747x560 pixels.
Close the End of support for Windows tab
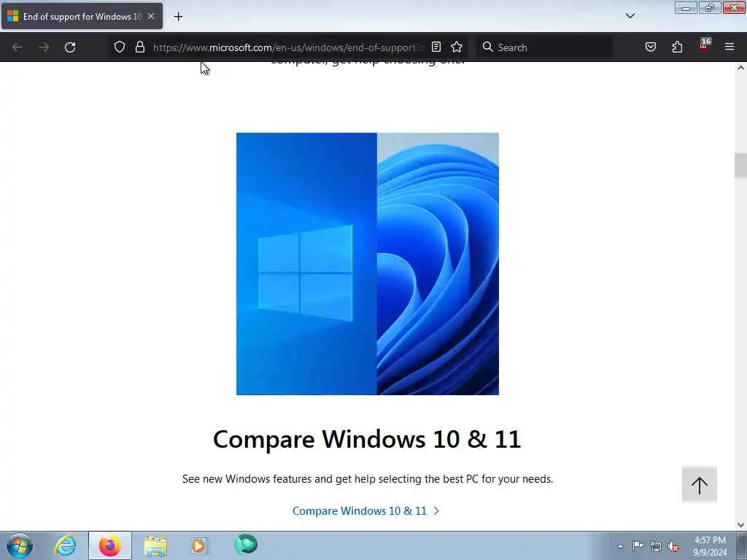click(x=151, y=16)
